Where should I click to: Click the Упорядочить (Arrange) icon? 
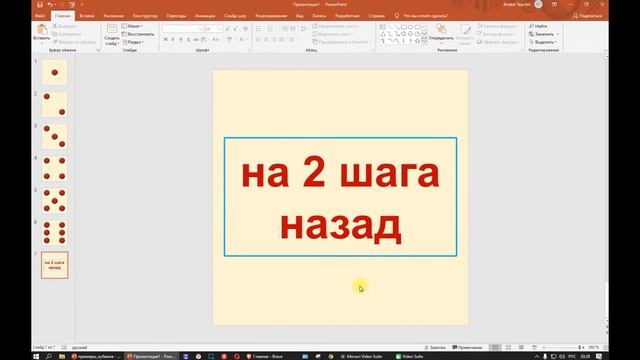point(441,29)
